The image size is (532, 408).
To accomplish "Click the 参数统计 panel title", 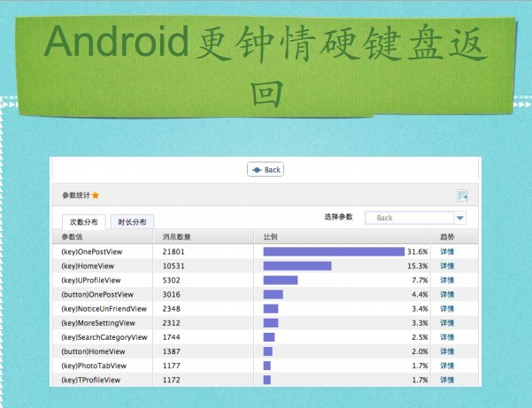I will coord(76,196).
